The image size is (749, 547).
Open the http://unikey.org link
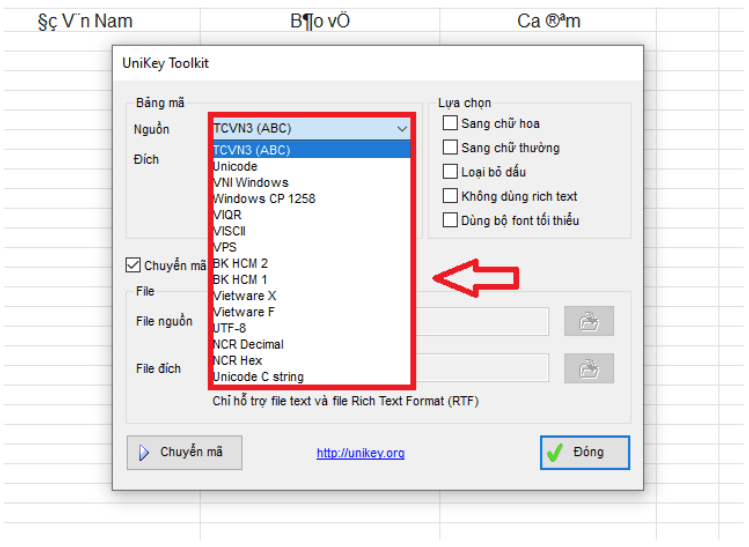tap(360, 453)
